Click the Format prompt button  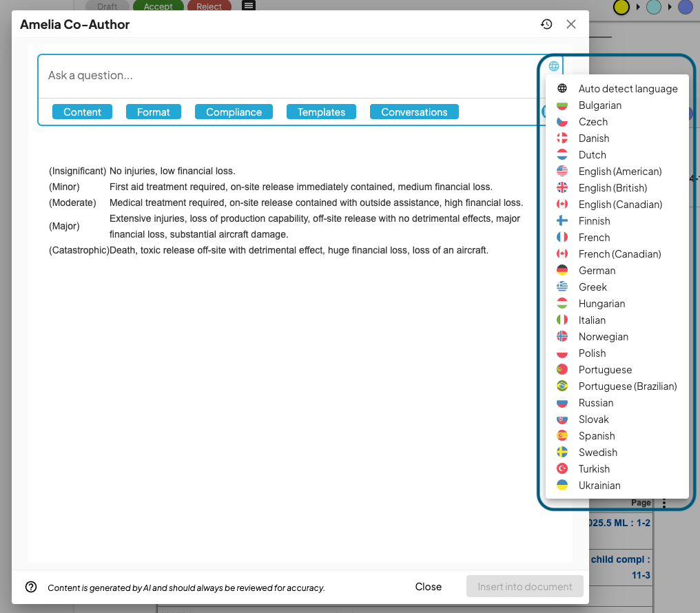pyautogui.click(x=153, y=112)
